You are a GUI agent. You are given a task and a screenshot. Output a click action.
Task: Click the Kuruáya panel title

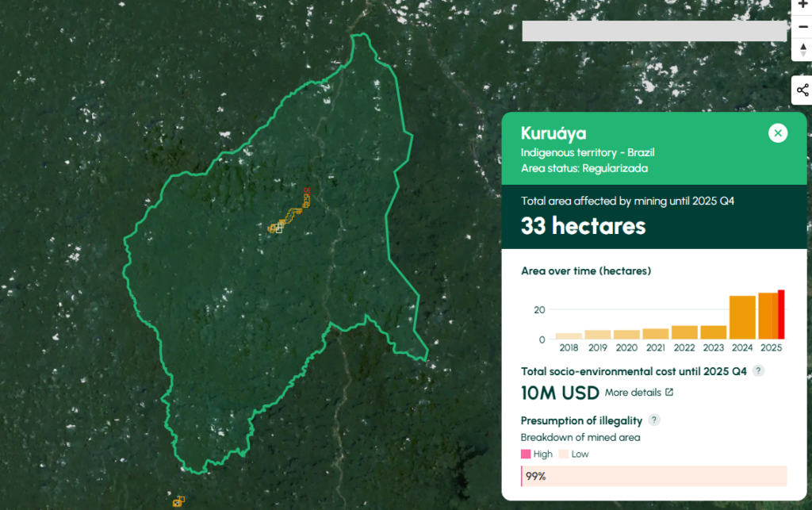point(553,133)
